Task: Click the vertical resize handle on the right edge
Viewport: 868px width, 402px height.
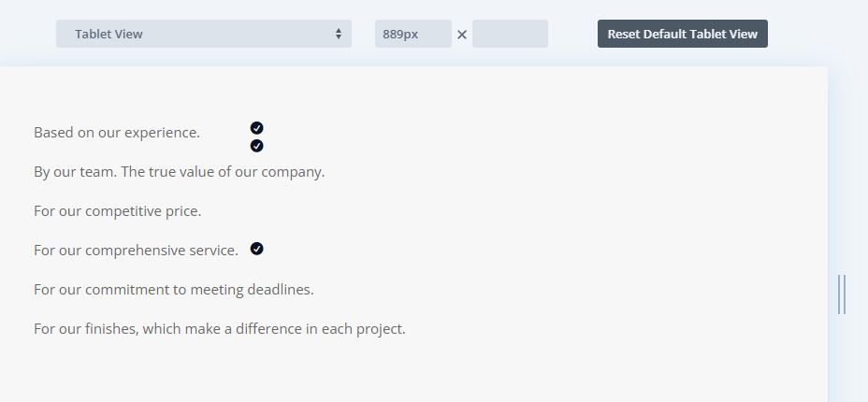Action: coord(842,294)
